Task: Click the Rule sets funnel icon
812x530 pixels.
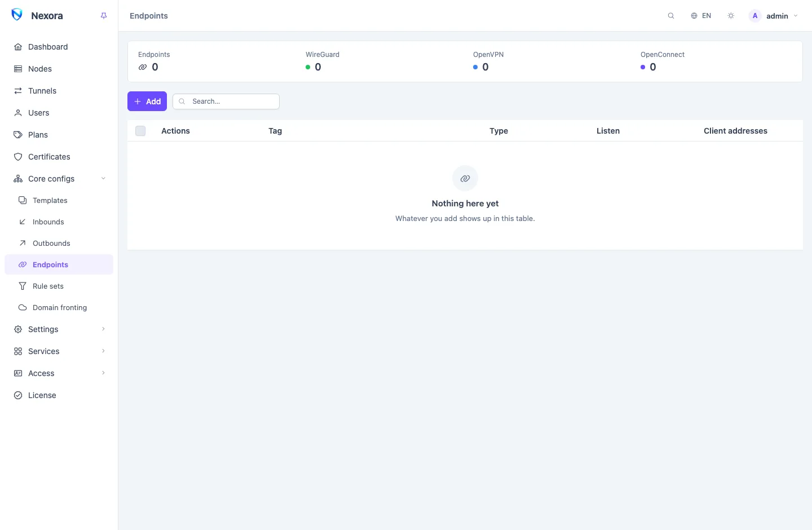Action: tap(23, 286)
